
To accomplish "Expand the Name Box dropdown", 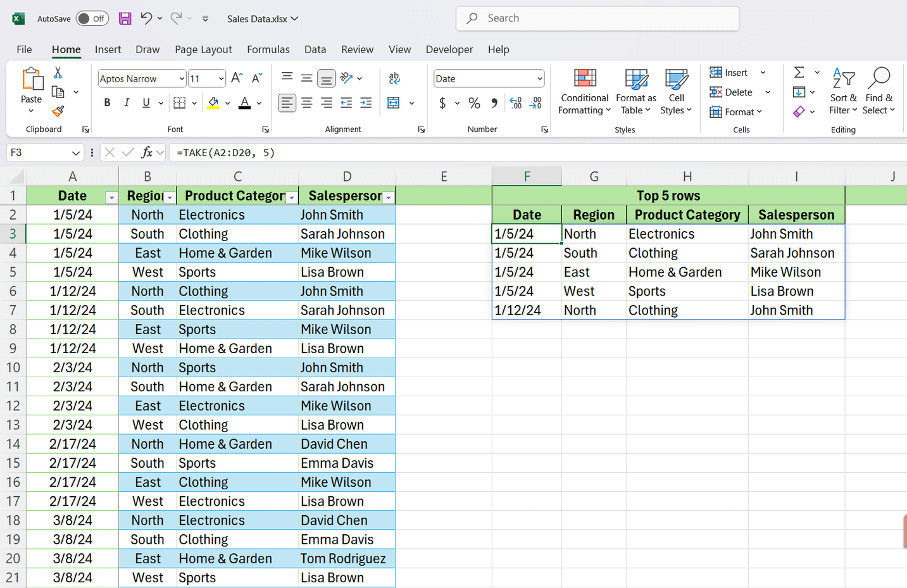I will tap(75, 153).
